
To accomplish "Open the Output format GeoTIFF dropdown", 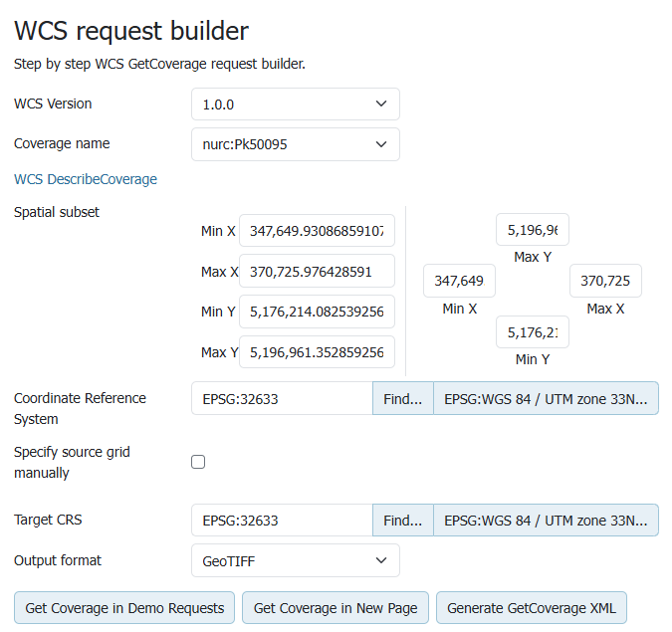I will coord(295,560).
